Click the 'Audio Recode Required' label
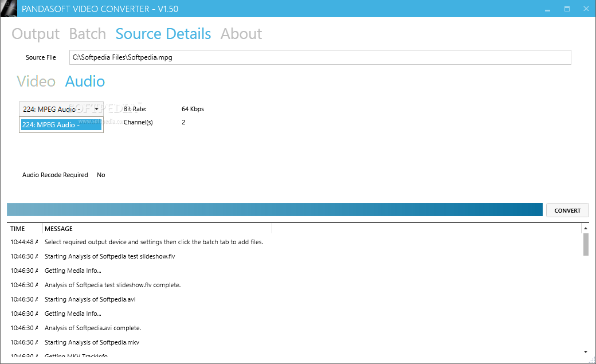Viewport: 596px width, 364px height. pyautogui.click(x=55, y=175)
